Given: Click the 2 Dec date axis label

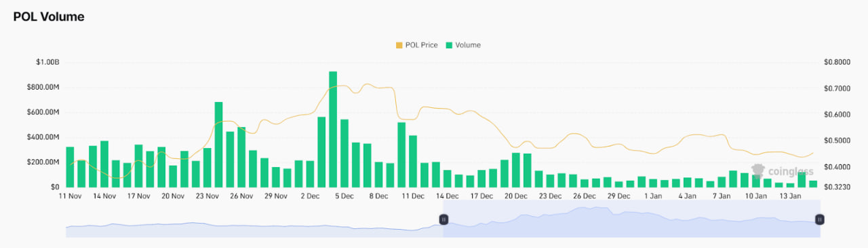Looking at the screenshot, I should tap(310, 196).
